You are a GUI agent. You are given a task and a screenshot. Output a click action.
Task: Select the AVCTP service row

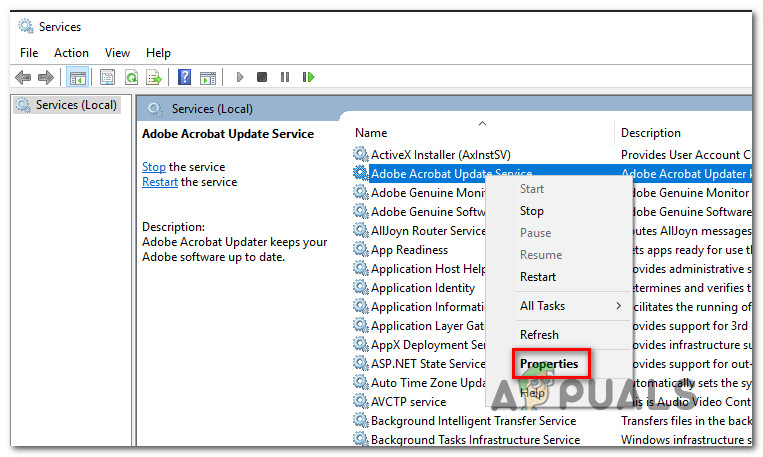pos(408,402)
